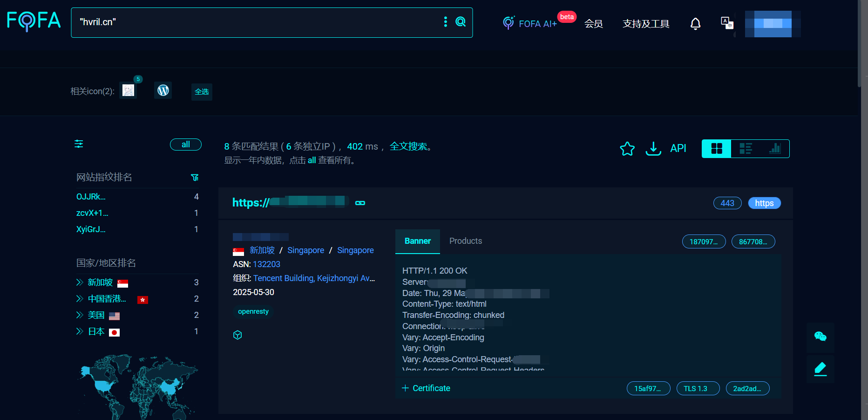
Task: Click the 2ad2ad... certificate tag
Action: (747, 389)
